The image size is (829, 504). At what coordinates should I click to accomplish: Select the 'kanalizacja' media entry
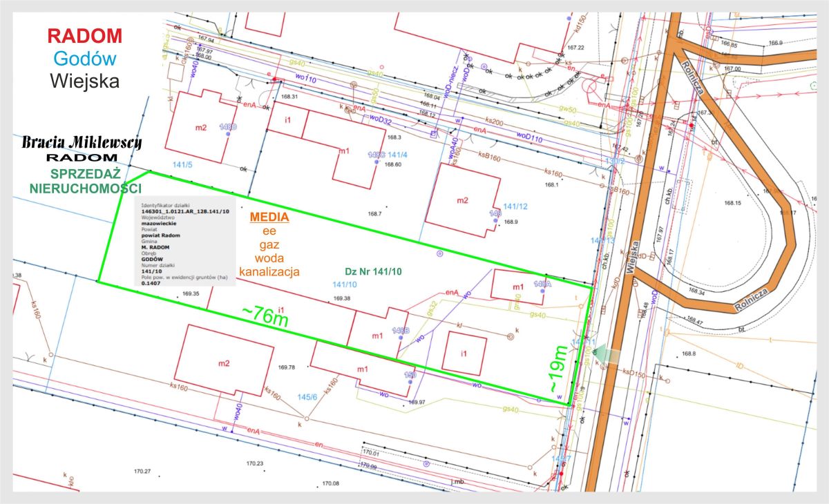[269, 272]
